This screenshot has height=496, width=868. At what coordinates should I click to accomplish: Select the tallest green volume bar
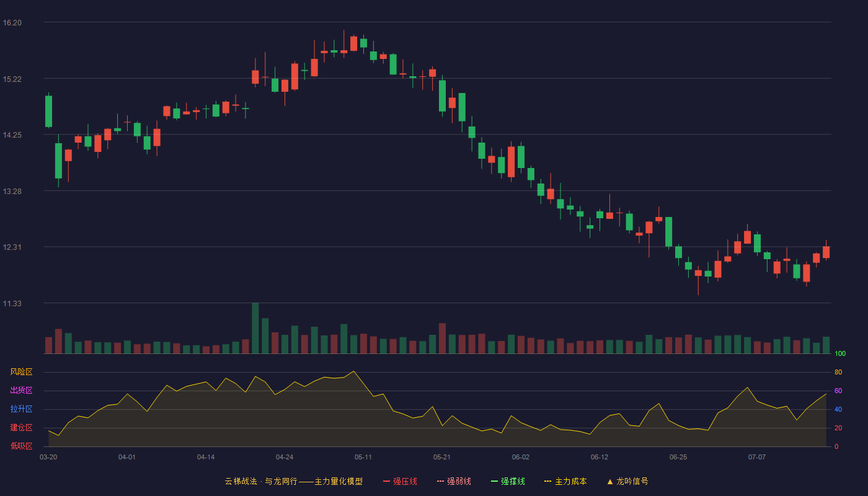pyautogui.click(x=255, y=328)
